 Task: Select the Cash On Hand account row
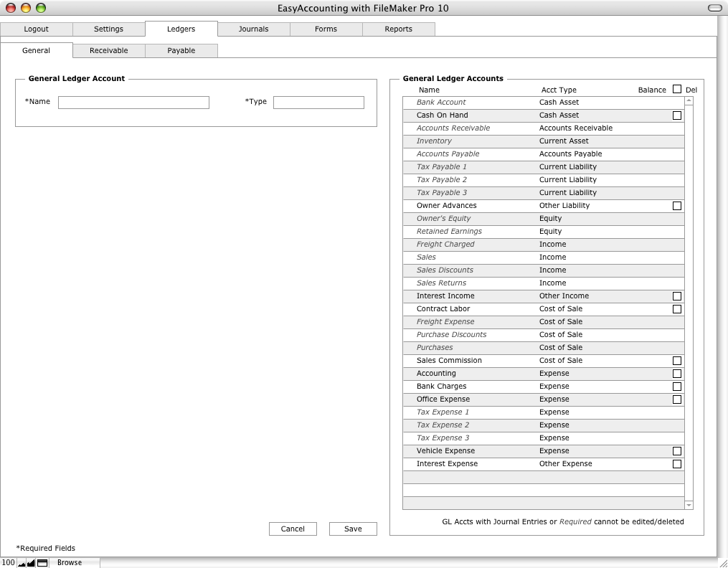[x=544, y=115]
